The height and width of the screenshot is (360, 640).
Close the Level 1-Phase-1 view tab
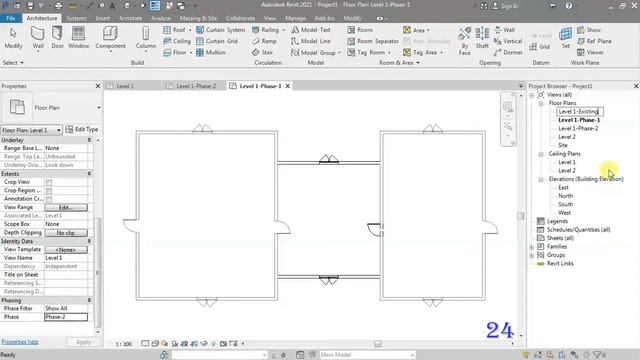288,86
